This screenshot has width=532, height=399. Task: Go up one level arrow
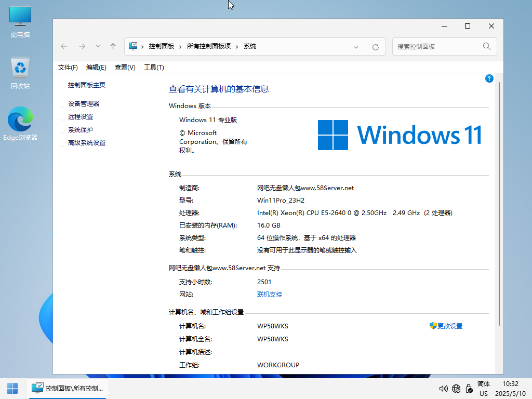point(113,46)
